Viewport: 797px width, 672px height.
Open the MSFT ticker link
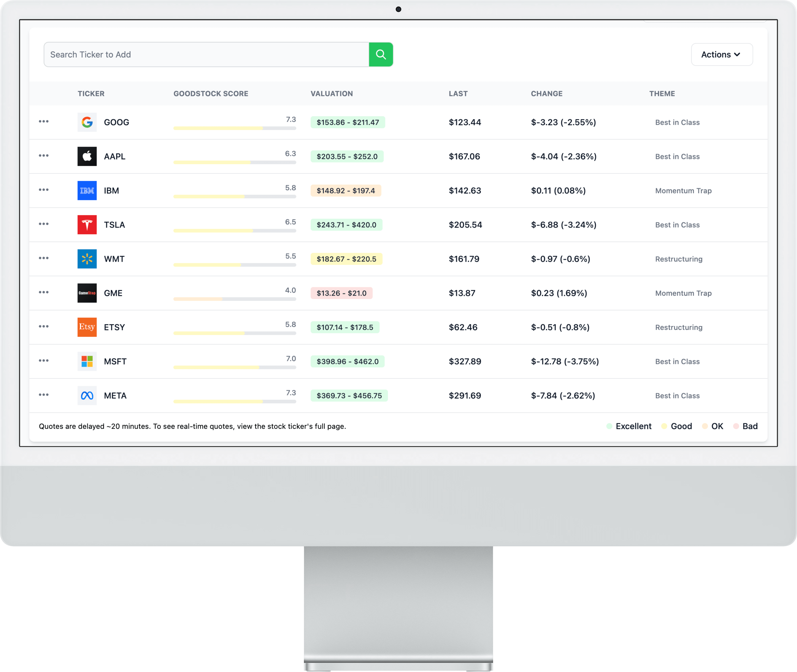pyautogui.click(x=115, y=362)
